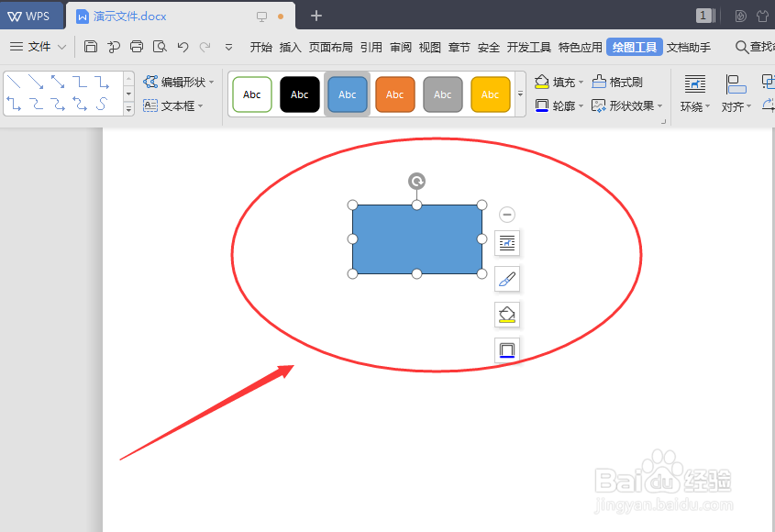The height and width of the screenshot is (532, 775).
Task: Select the blue rectangle shape
Action: point(417,239)
